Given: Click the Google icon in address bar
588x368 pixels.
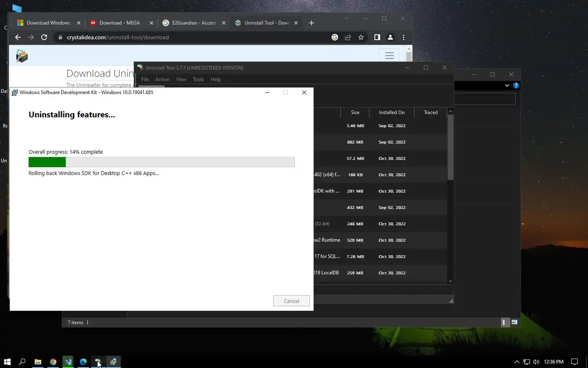Looking at the screenshot, I should pyautogui.click(x=335, y=37).
